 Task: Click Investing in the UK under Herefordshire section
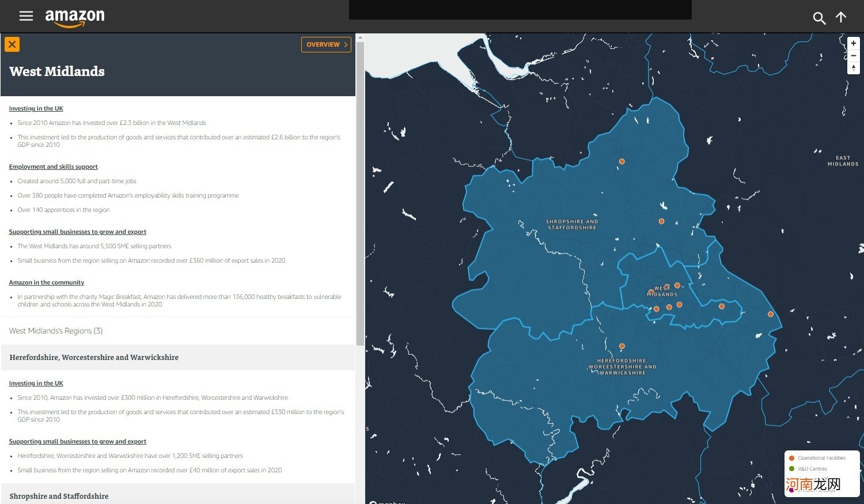pyautogui.click(x=36, y=383)
